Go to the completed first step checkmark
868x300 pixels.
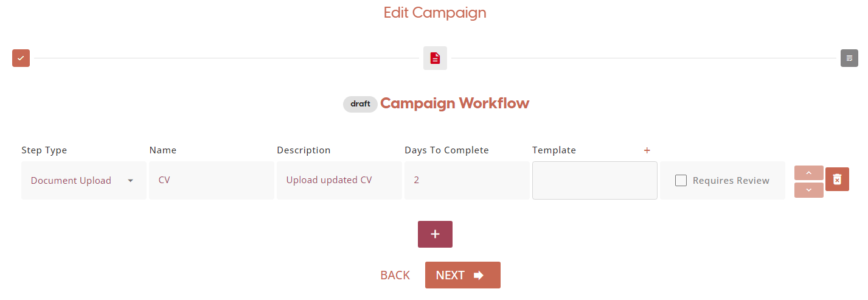point(21,58)
